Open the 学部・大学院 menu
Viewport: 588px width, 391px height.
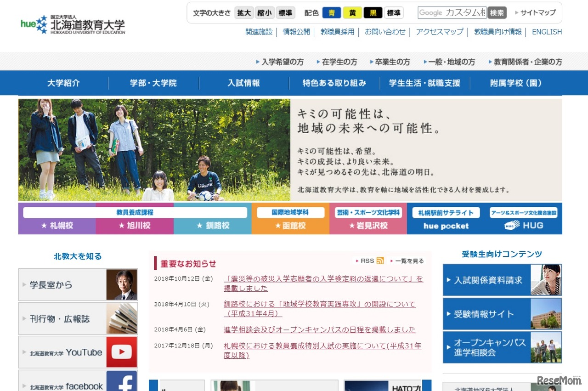[153, 83]
